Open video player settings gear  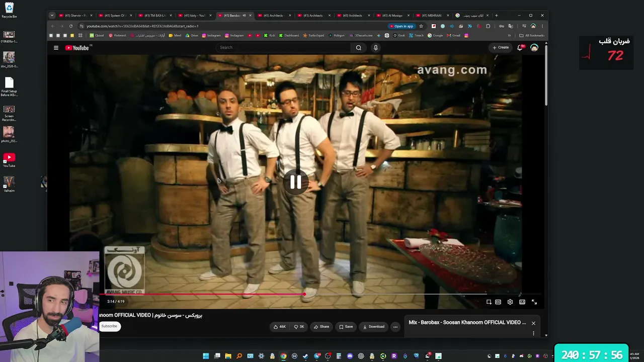[x=510, y=302]
